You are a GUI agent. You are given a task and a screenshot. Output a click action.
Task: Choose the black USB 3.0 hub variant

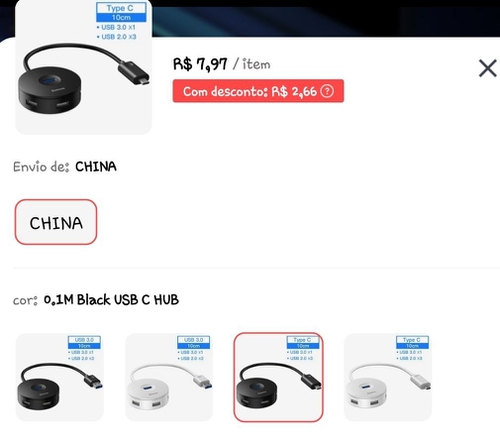click(x=60, y=377)
